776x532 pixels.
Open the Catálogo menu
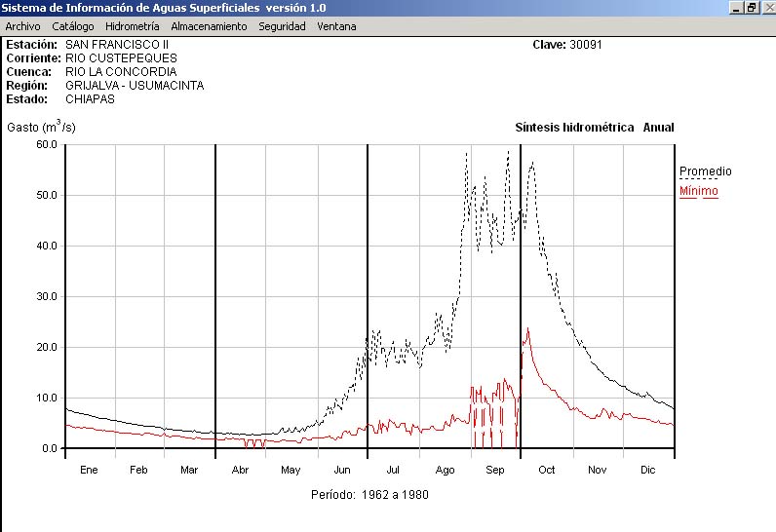[73, 26]
